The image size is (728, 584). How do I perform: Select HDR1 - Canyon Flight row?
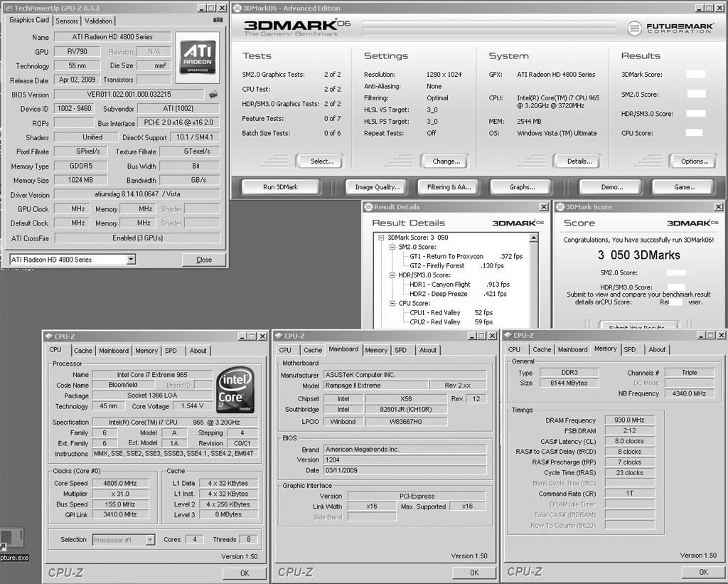click(x=459, y=285)
